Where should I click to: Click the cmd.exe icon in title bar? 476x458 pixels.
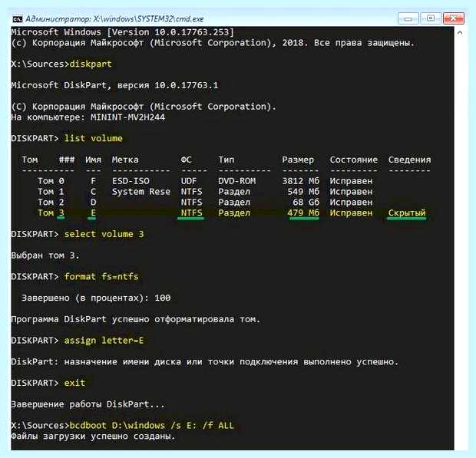click(x=18, y=19)
